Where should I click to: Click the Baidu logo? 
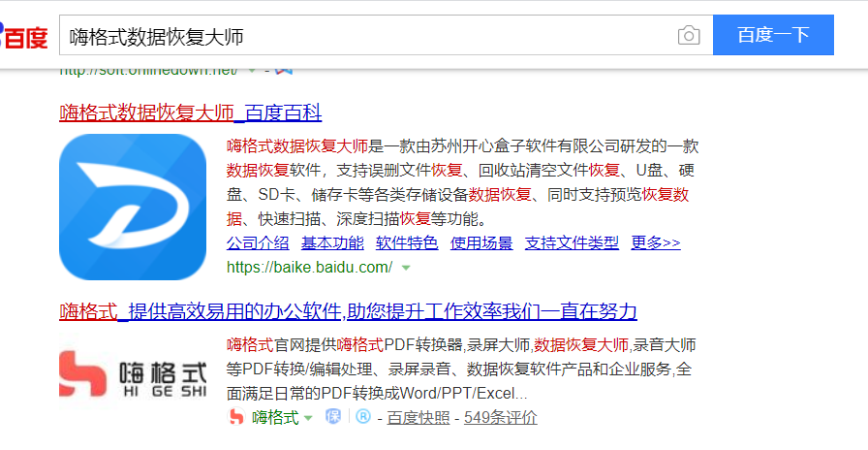[24, 37]
